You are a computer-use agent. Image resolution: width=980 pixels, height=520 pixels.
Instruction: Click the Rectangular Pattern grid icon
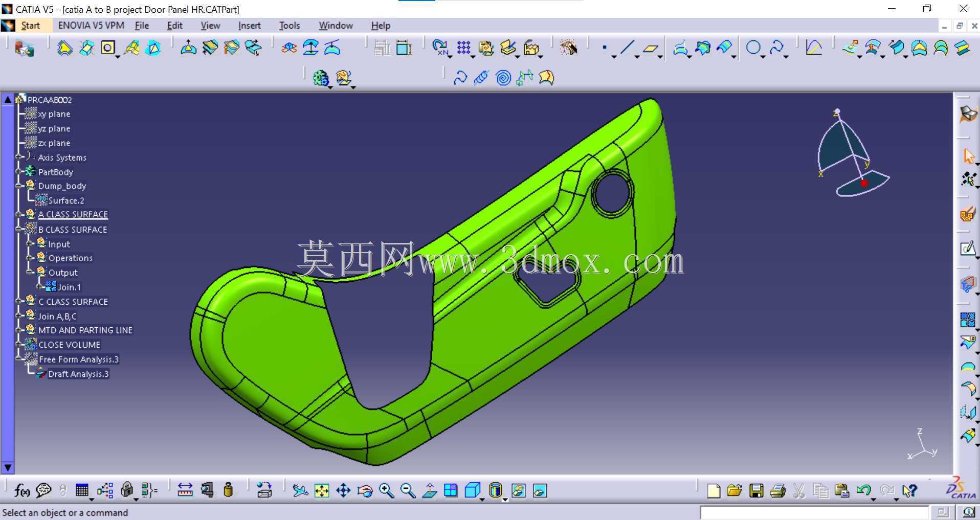463,48
